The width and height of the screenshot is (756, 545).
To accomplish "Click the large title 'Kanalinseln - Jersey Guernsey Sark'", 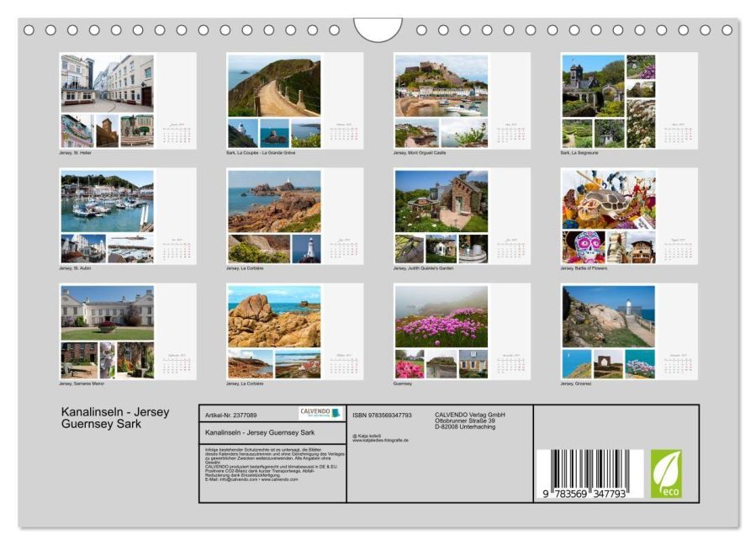I will (x=115, y=418).
